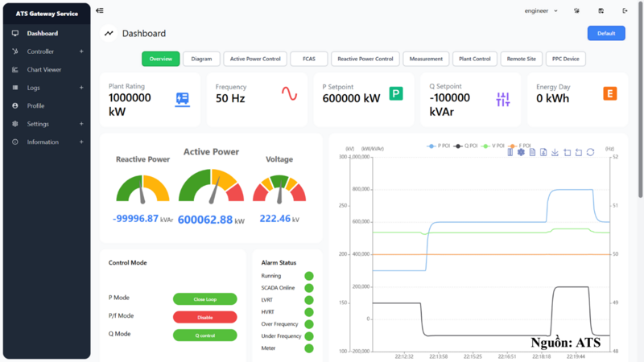Open the Remote Site tab
644x362 pixels.
pos(521,59)
